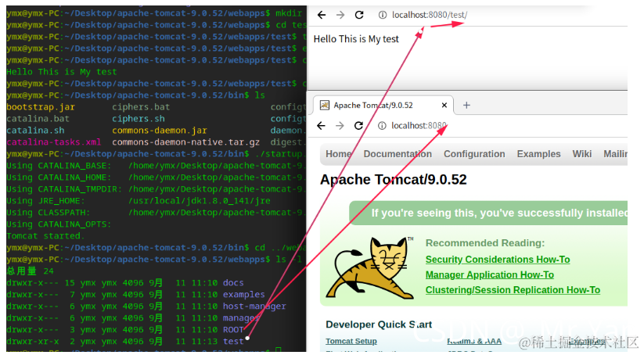Viewport: 644px width, 355px height.
Task: Open Examples in Tomcat navigation bar
Action: (x=539, y=154)
